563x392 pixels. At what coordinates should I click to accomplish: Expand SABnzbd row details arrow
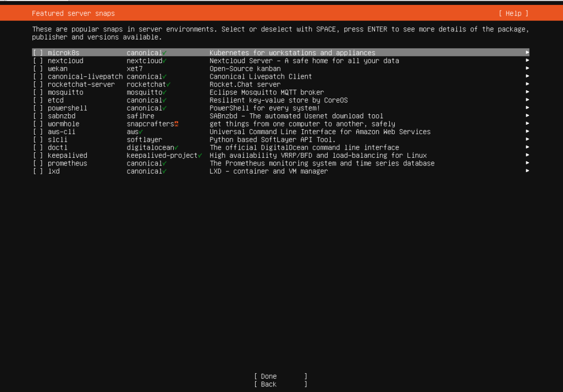click(527, 115)
